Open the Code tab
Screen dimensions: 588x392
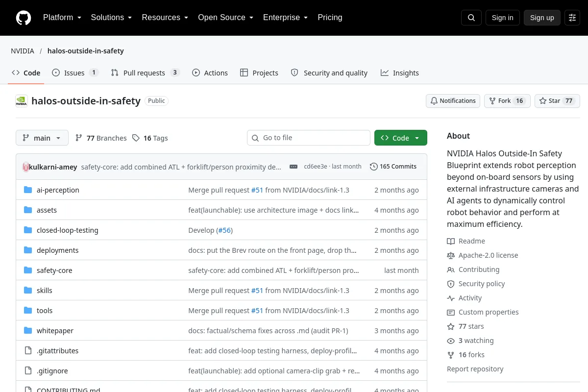pos(26,73)
